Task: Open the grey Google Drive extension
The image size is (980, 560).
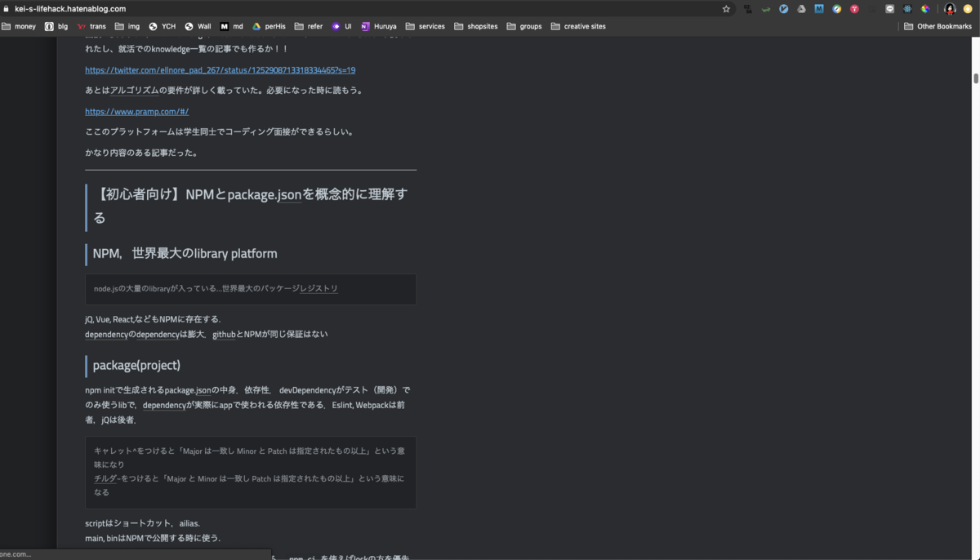Action: click(801, 9)
